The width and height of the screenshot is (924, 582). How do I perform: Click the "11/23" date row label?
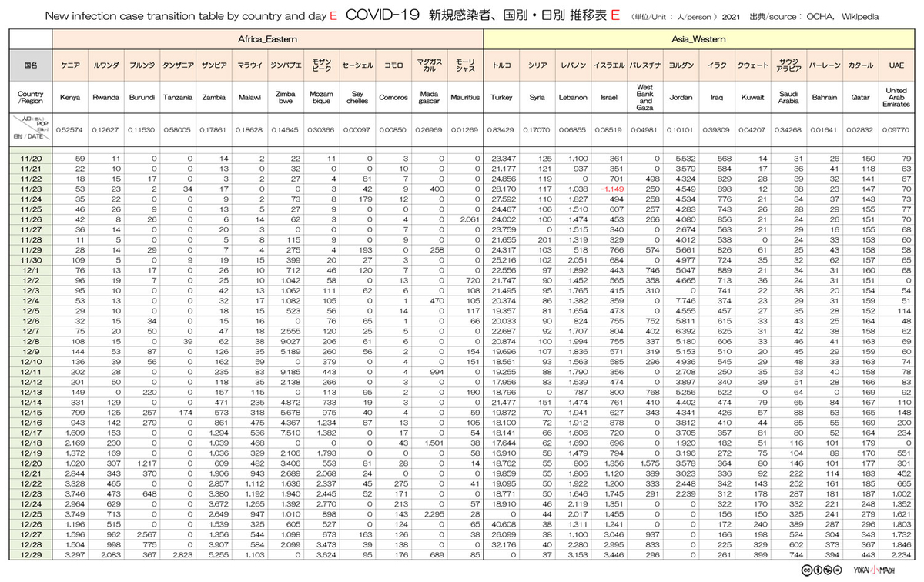click(x=30, y=189)
